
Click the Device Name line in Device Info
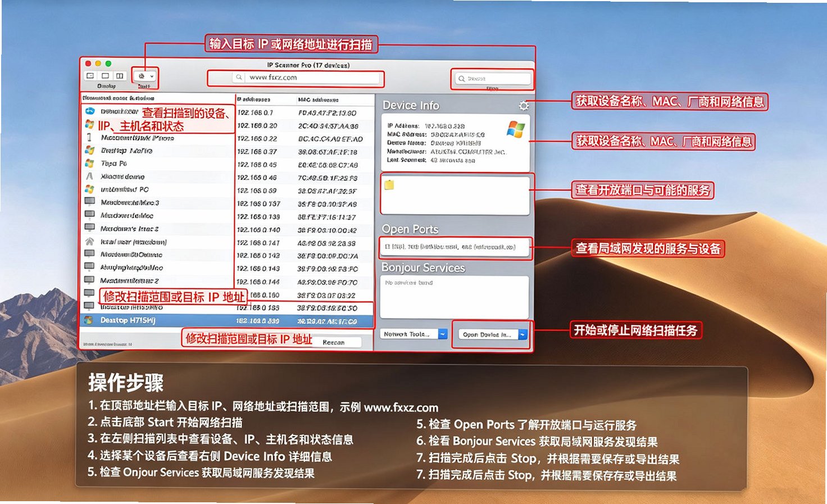434,143
